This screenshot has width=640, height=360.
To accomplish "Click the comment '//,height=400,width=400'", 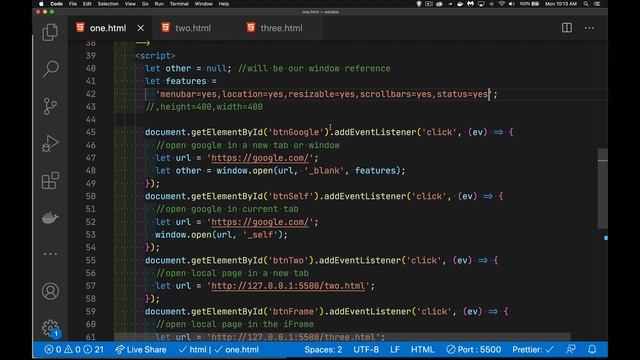I will 204,107.
